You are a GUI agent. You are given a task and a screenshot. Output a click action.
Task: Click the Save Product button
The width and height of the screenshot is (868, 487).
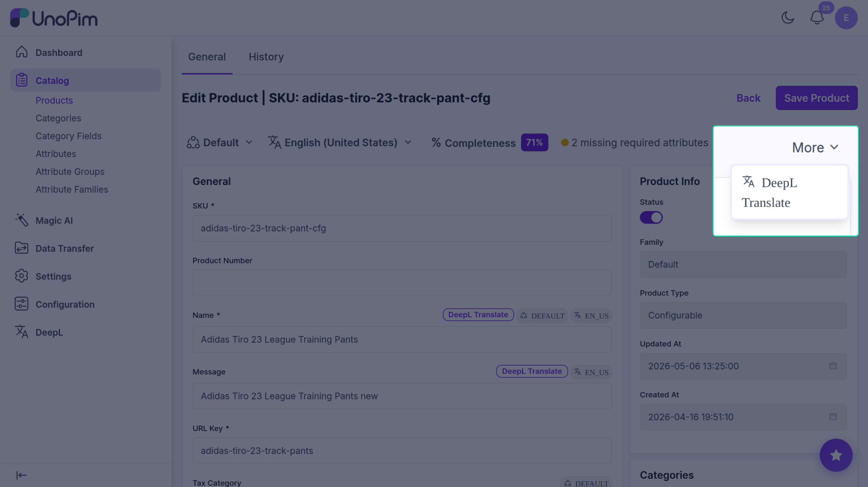pos(816,98)
